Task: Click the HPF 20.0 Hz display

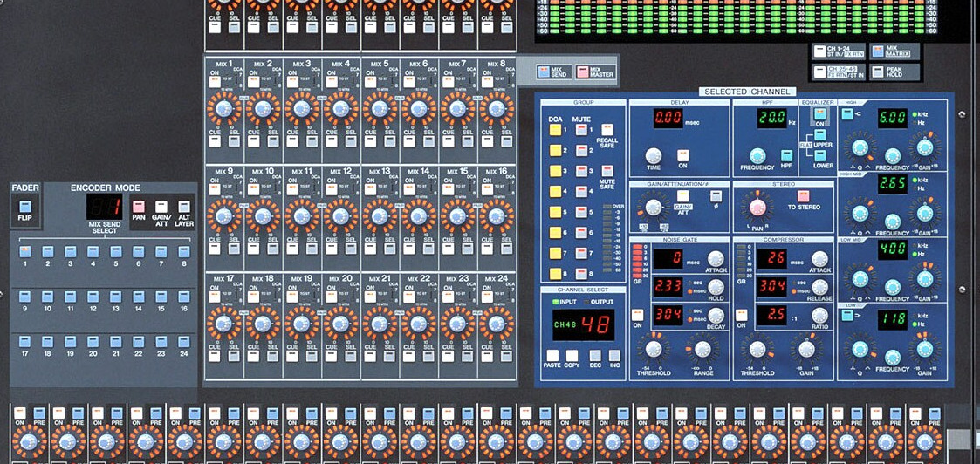Action: [772, 118]
